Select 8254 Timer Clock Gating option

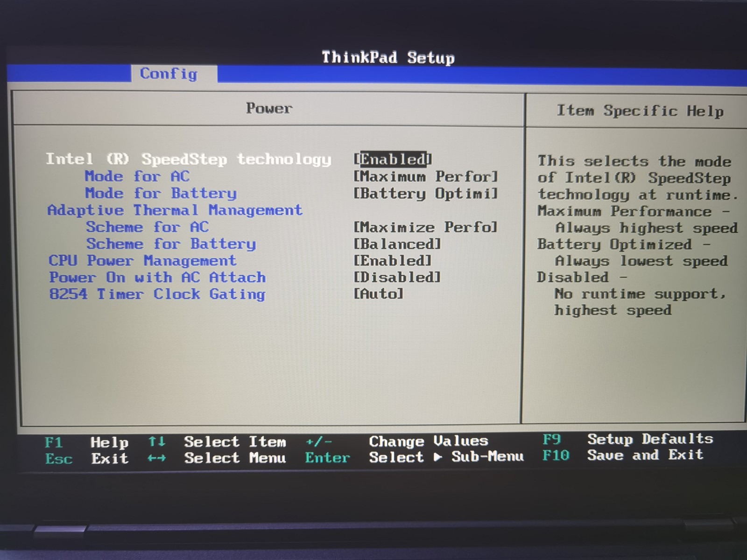point(157,294)
